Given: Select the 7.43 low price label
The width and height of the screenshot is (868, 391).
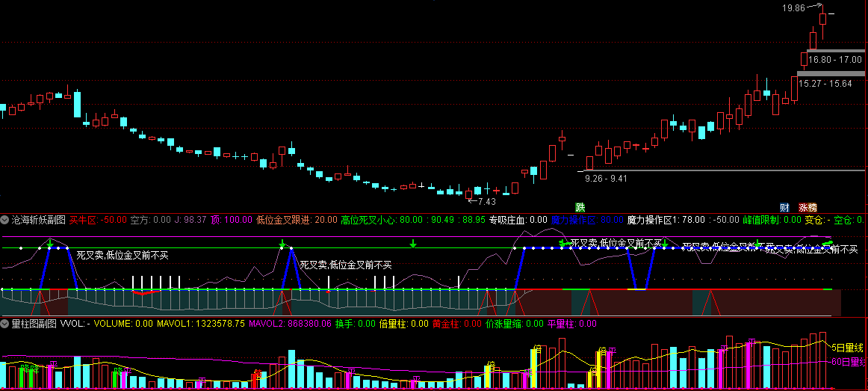Looking at the screenshot, I should click(x=486, y=202).
